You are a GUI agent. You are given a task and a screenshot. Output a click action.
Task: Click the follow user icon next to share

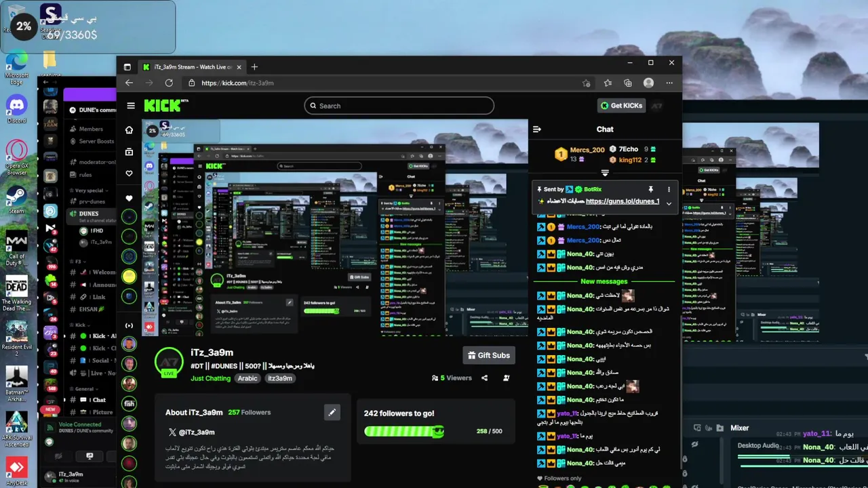[507, 378]
